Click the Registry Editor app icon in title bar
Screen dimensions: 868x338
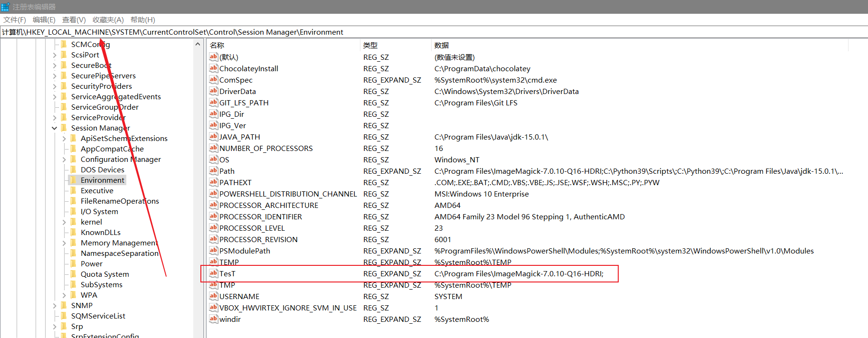click(5, 7)
